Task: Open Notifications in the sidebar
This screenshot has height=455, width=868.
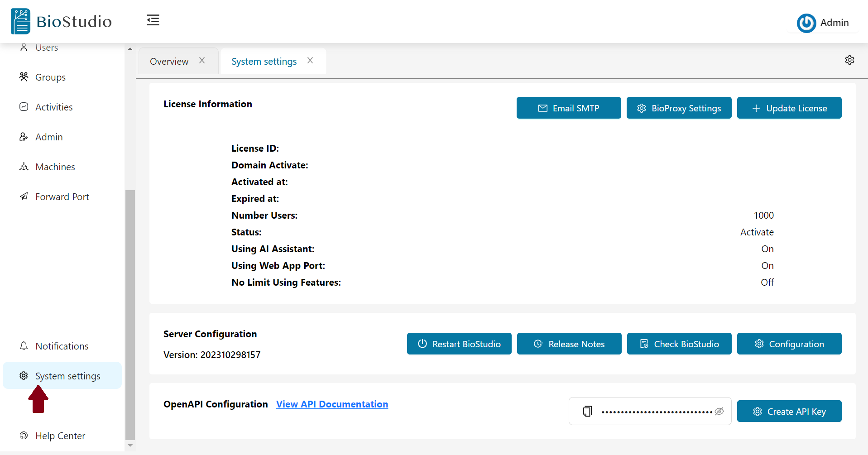Action: [62, 346]
